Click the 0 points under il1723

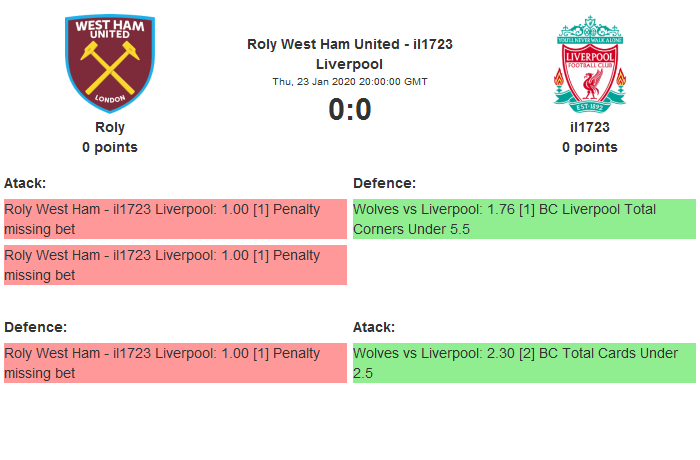(590, 147)
